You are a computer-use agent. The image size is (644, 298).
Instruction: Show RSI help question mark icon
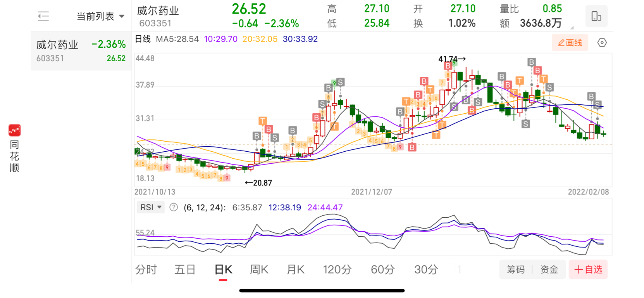(x=174, y=207)
